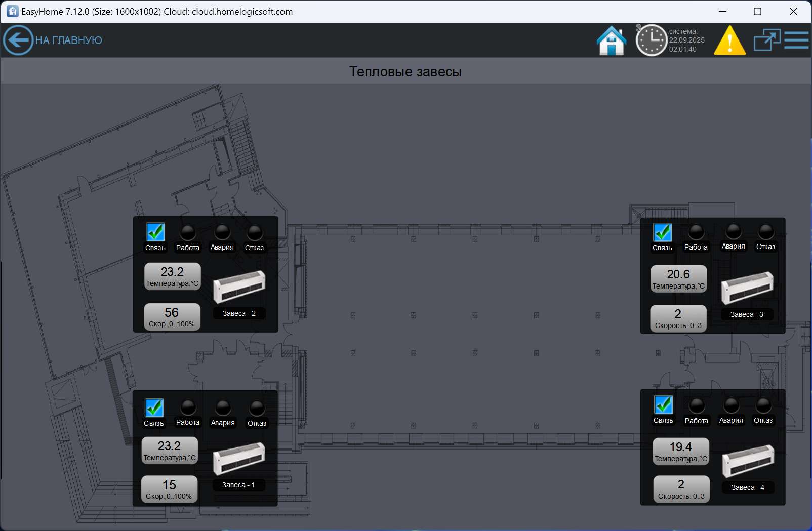Click НА ГЛАВНУЮ link

click(68, 40)
